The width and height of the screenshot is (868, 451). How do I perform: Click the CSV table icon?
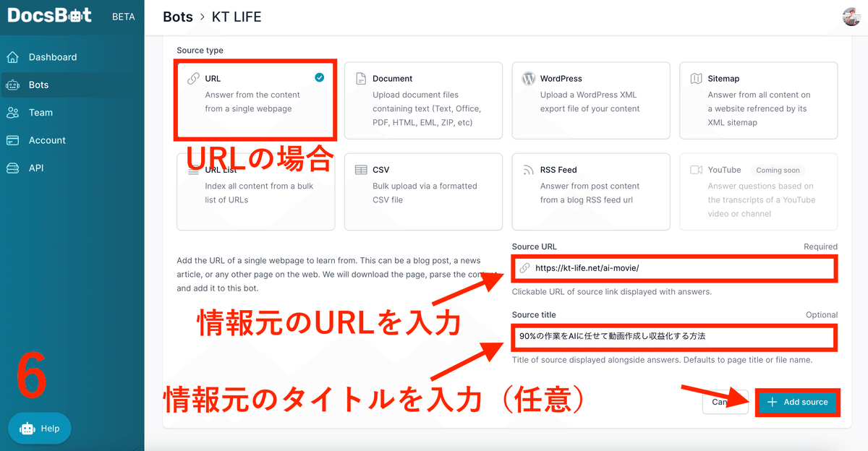(x=361, y=170)
